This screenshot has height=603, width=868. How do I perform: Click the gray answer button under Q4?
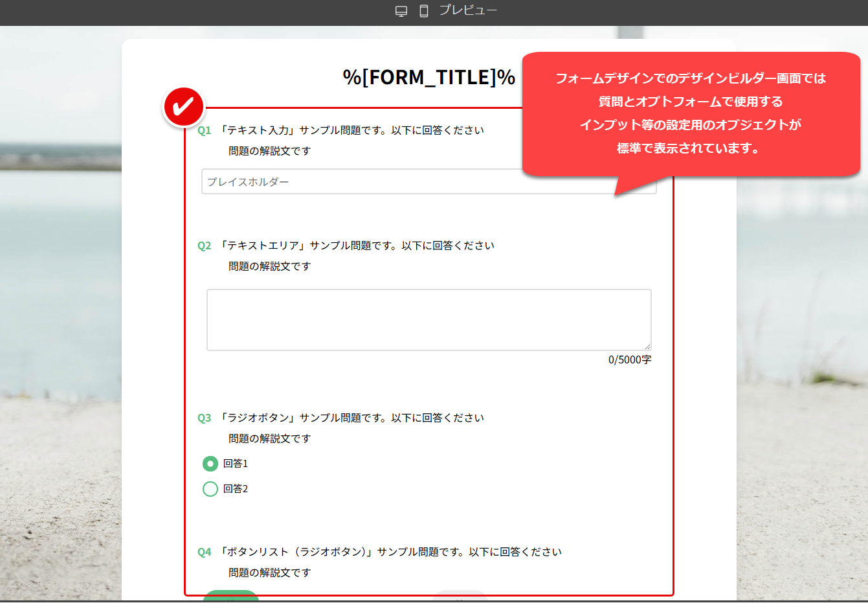(460, 597)
